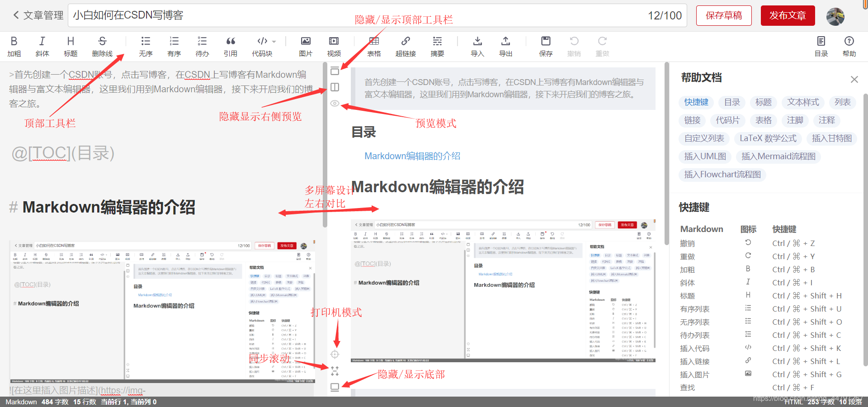The width and height of the screenshot is (868, 407).
Task: Select the 文本样式 help tag
Action: pyautogui.click(x=803, y=102)
